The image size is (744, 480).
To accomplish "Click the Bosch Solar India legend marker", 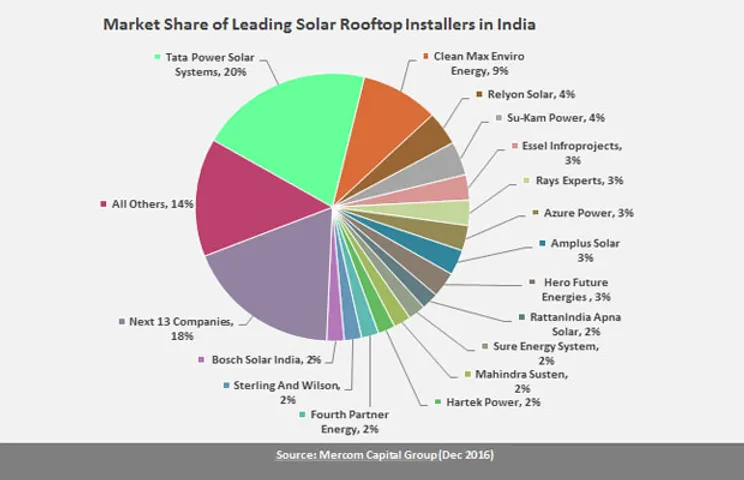I will 201,360.
